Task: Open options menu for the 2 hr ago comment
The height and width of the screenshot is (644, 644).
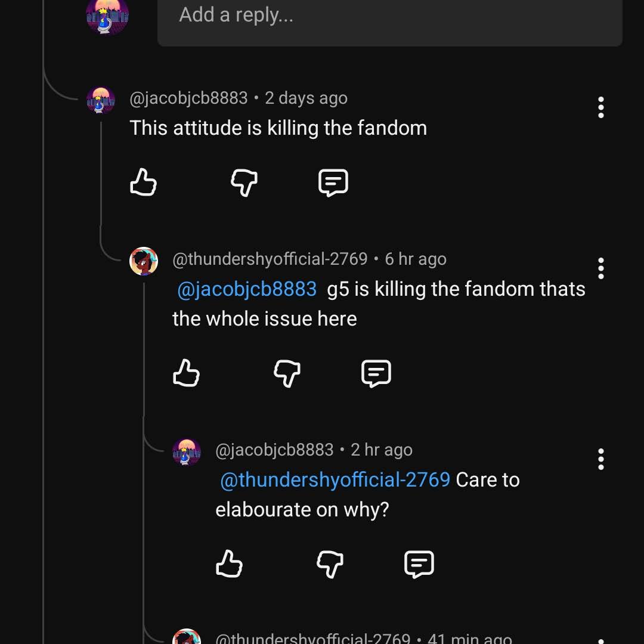Action: 601,459
